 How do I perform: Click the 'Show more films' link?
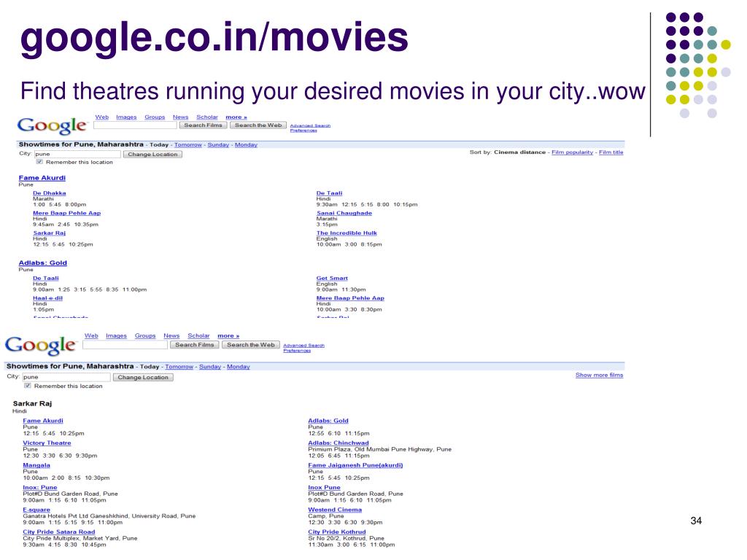tap(600, 376)
